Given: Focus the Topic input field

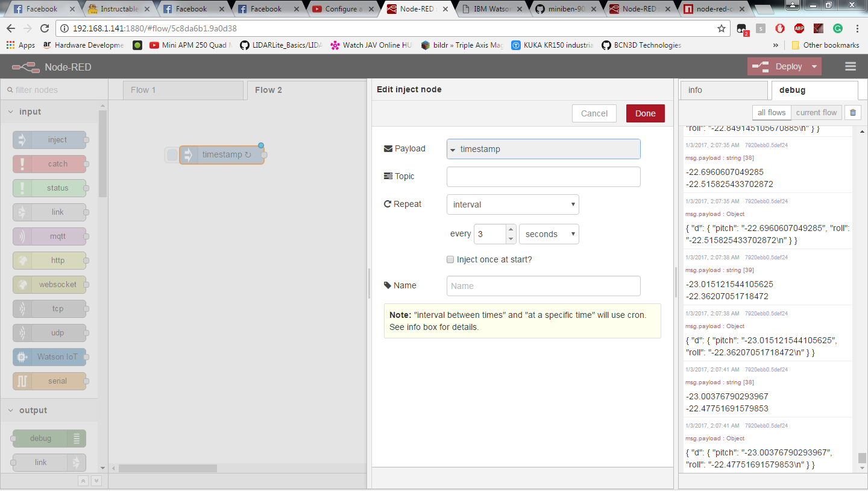Looking at the screenshot, I should click(x=544, y=177).
